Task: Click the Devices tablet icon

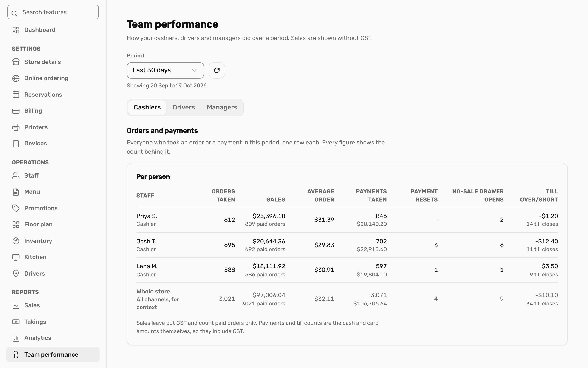Action: (16, 143)
